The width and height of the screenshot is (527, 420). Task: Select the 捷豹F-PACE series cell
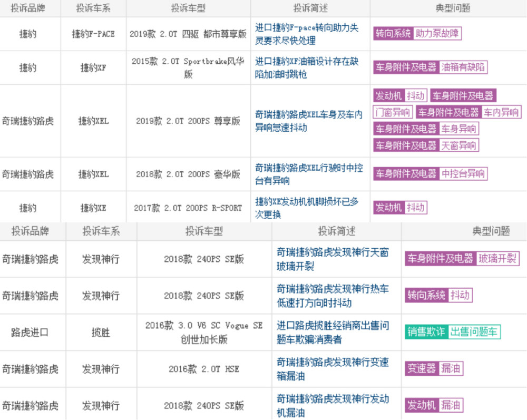coord(93,34)
